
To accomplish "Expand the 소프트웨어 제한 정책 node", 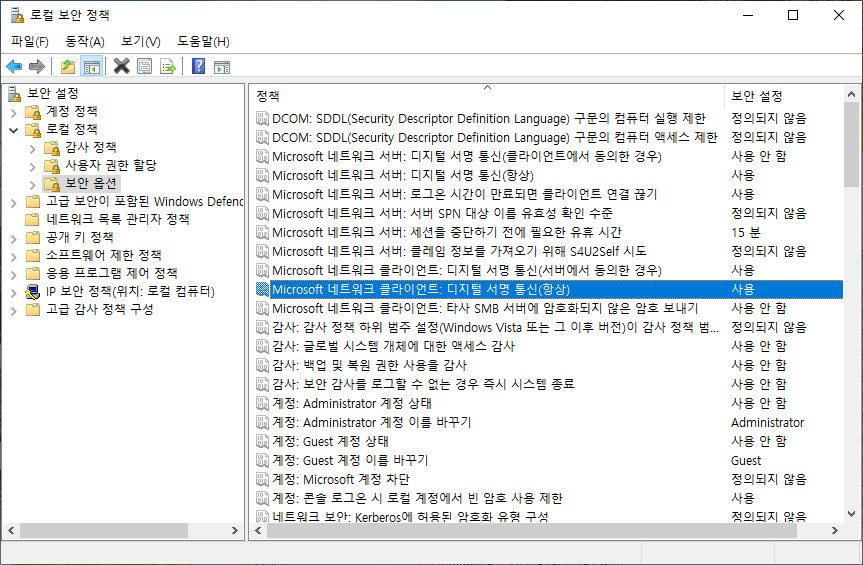I will (14, 257).
